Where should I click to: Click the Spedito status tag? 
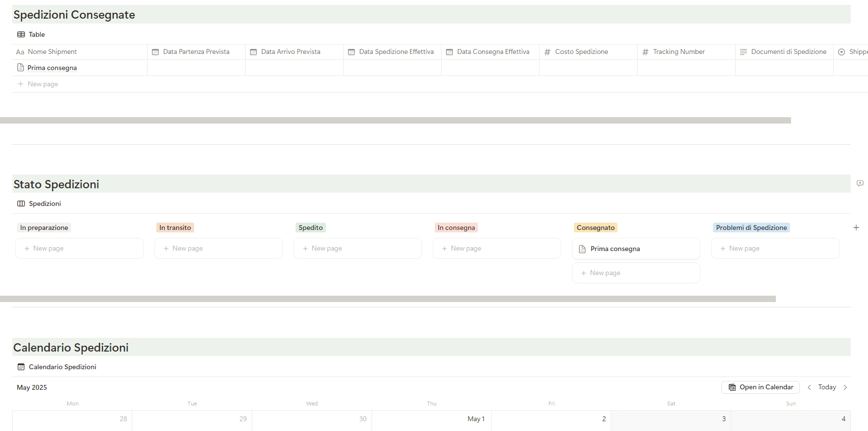[x=311, y=228]
